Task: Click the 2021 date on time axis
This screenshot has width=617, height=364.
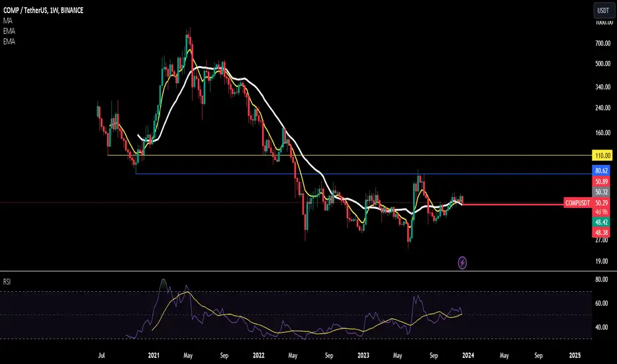Action: click(x=154, y=355)
